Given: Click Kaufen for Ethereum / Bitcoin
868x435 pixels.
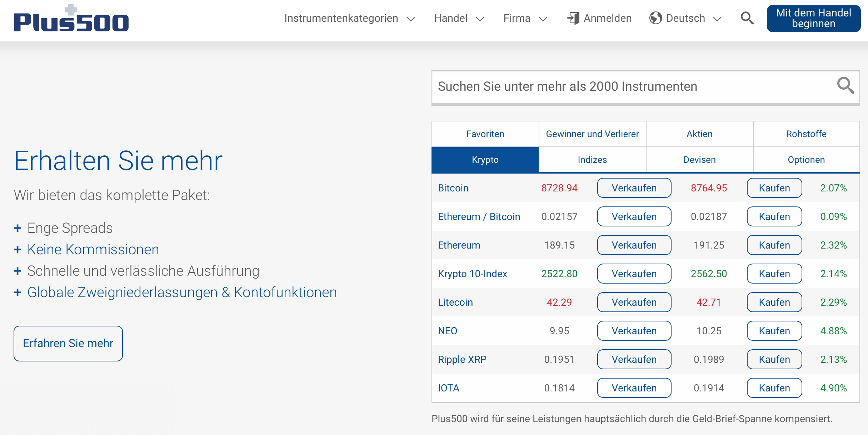Looking at the screenshot, I should pos(774,216).
